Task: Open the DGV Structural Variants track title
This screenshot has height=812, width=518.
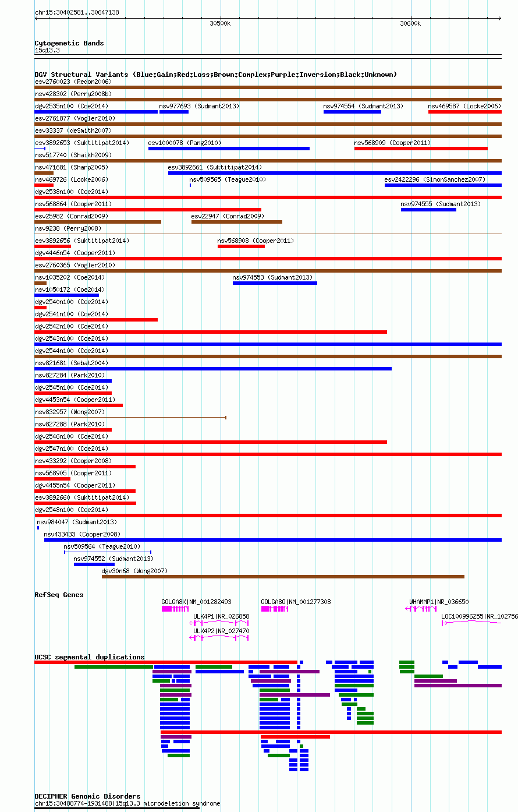Action: (x=216, y=75)
